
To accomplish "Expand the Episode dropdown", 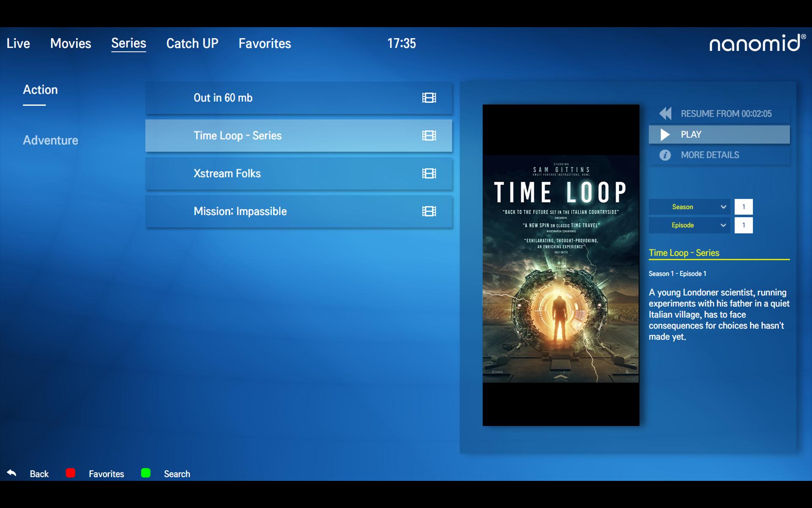I will [689, 225].
